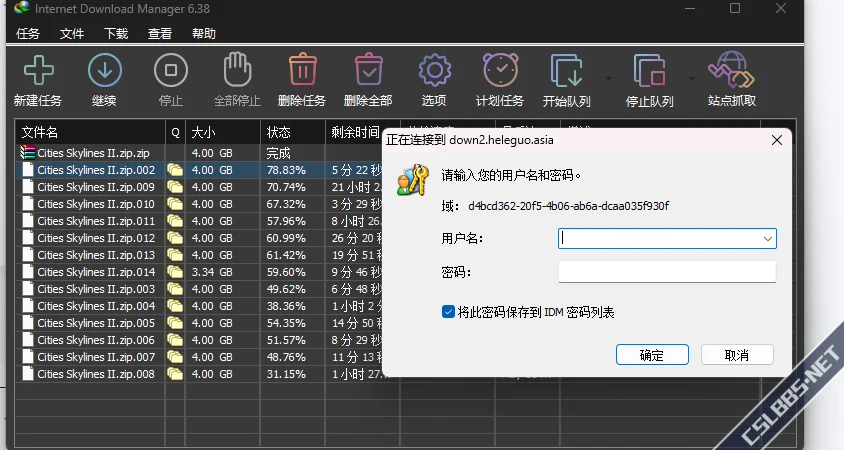Select the file Cities Skylines II.zip.007
This screenshot has width=844, height=450.
coord(96,357)
